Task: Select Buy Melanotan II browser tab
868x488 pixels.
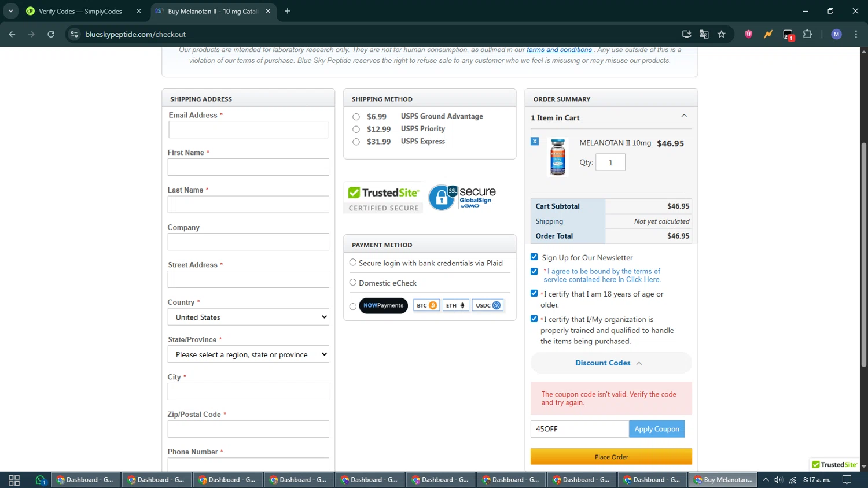Action: (x=212, y=11)
